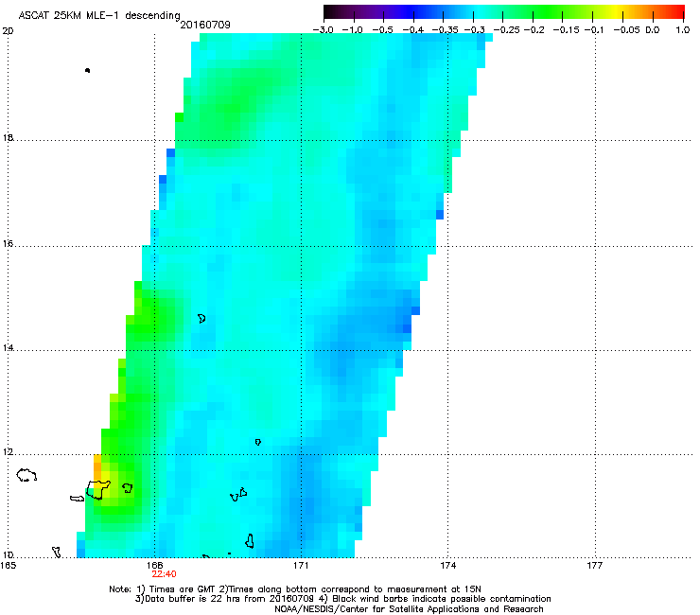Screen dimensions: 700x615
Task: Click colorbar label -0.4
Action: coord(413,30)
